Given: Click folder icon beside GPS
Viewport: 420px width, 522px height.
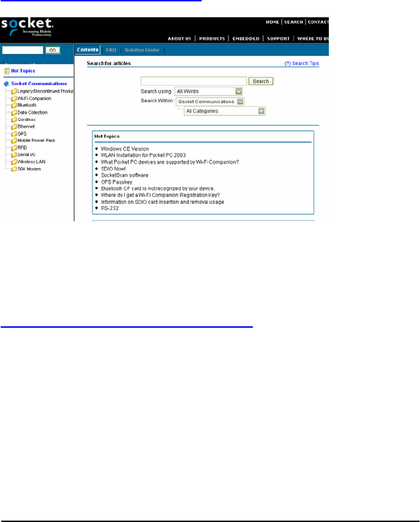Looking at the screenshot, I should [14, 134].
